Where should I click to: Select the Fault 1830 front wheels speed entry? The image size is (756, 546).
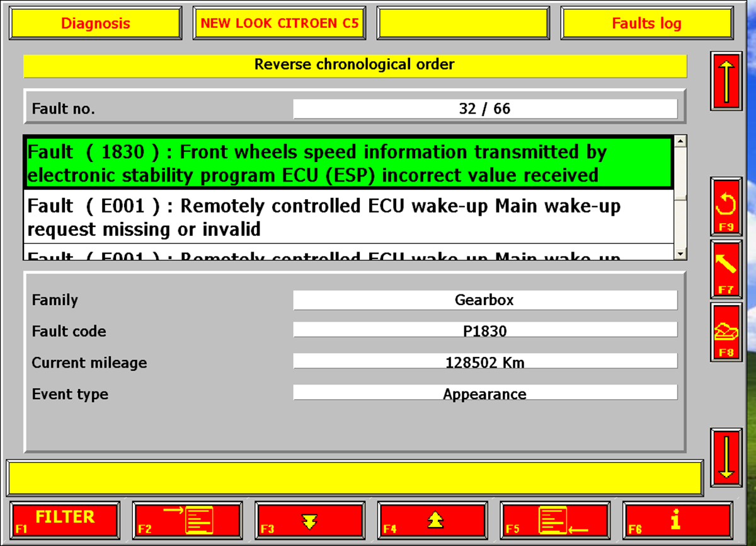tap(349, 163)
